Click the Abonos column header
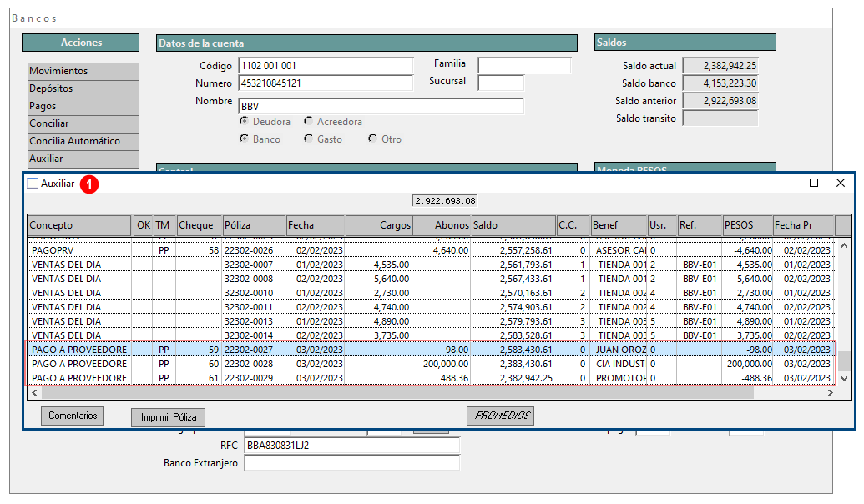 442,225
